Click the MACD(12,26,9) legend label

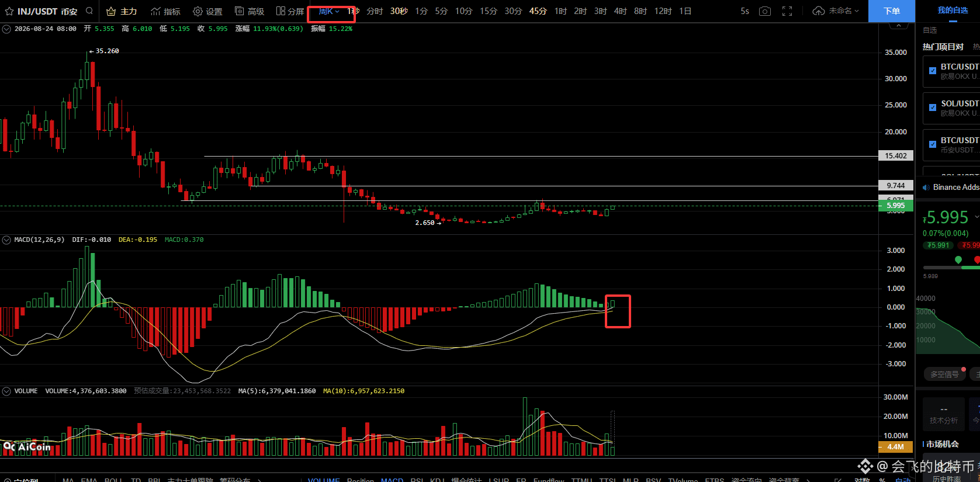[x=39, y=240]
